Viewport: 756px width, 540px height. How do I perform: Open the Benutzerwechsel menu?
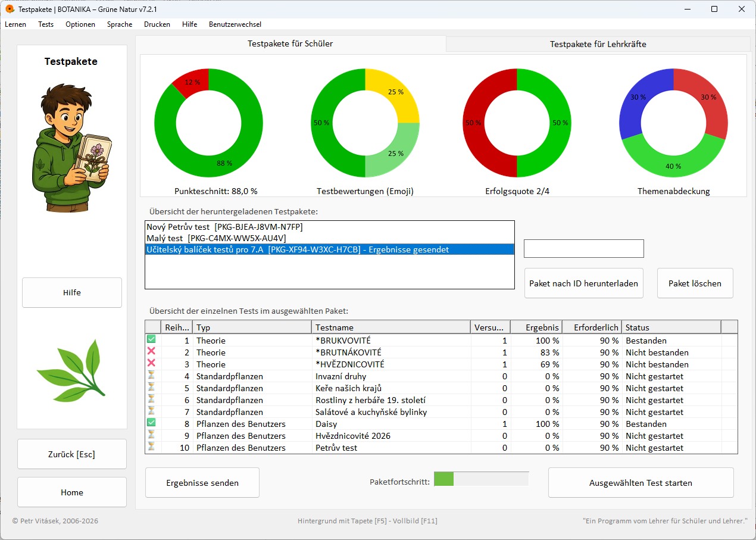click(x=235, y=24)
